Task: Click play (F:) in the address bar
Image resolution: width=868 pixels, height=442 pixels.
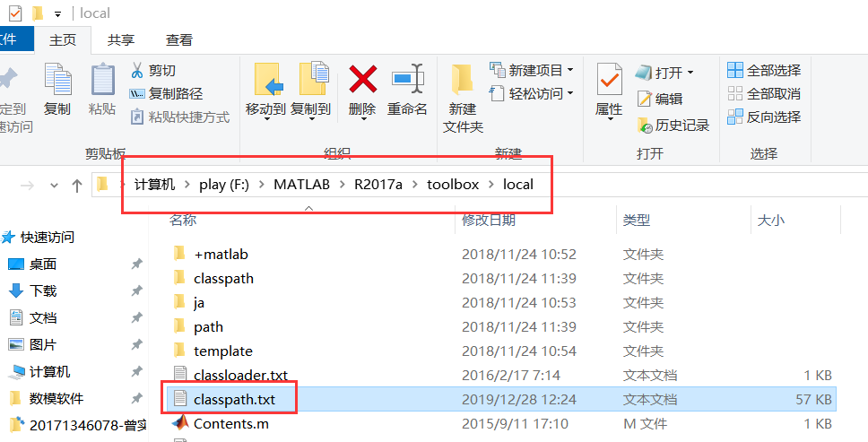Action: 224,184
